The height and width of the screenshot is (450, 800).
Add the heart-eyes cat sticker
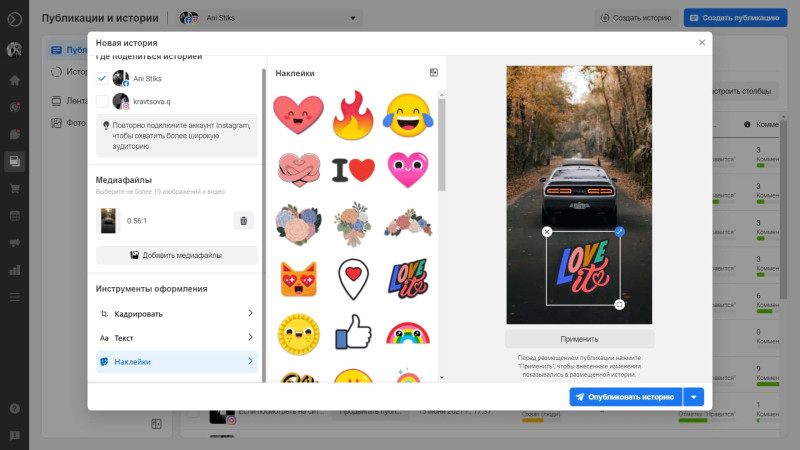click(298, 279)
